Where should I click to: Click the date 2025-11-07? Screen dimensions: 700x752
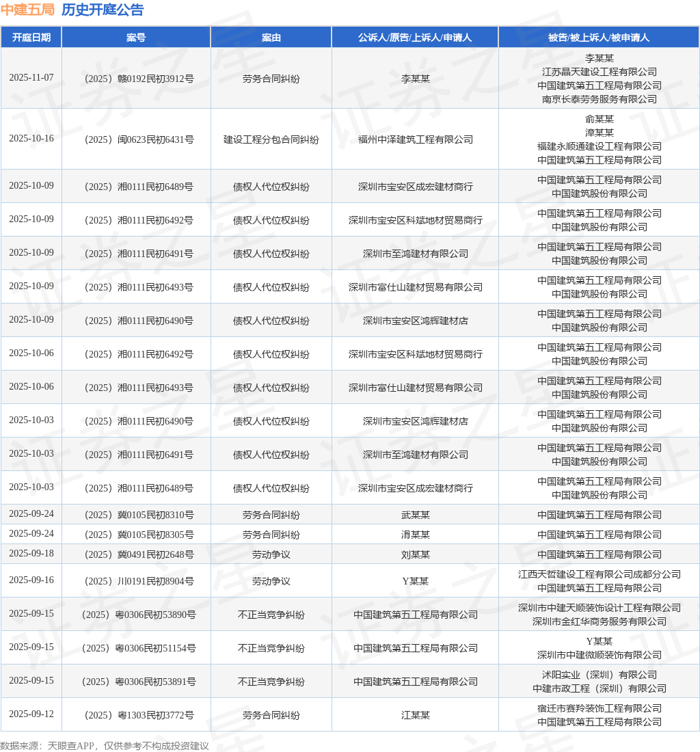click(x=31, y=78)
